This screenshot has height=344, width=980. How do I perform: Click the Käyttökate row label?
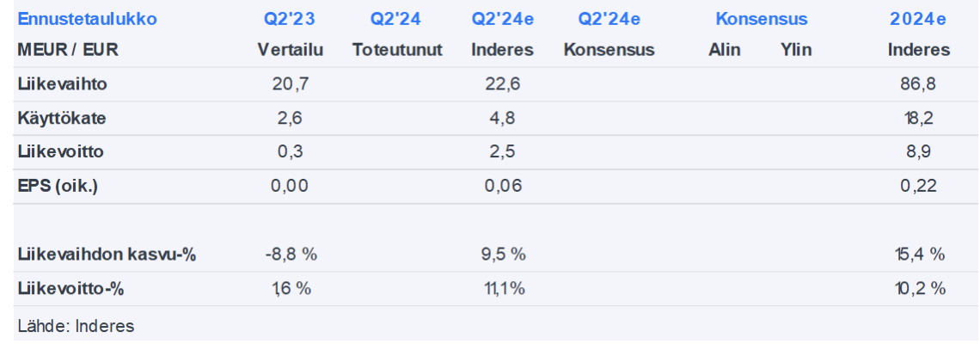[x=62, y=118]
